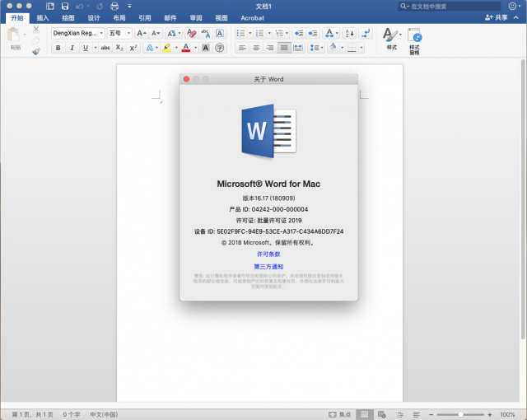The height and width of the screenshot is (420, 527).
Task: Switch to the 绘图 ribbon tab
Action: tap(68, 18)
